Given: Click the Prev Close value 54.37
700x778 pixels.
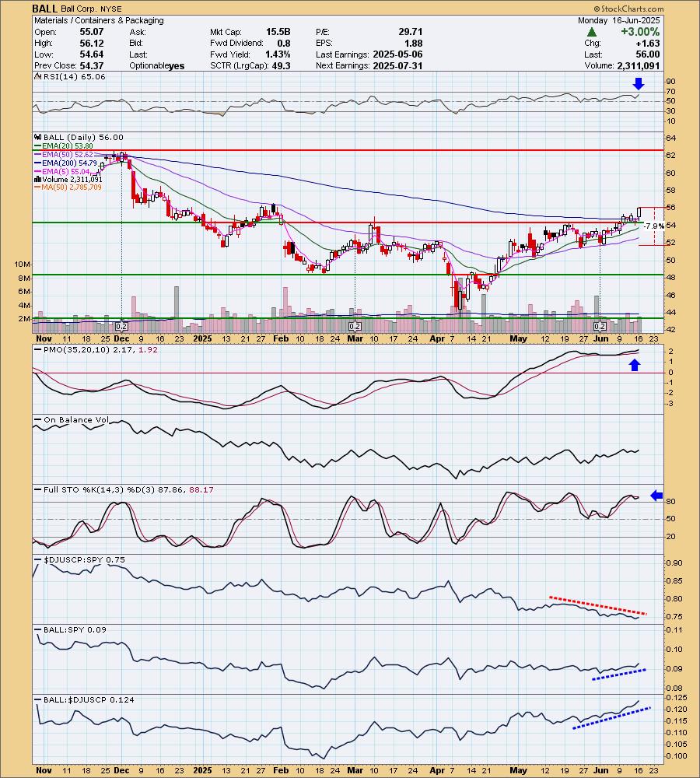Looking at the screenshot, I should (92, 65).
